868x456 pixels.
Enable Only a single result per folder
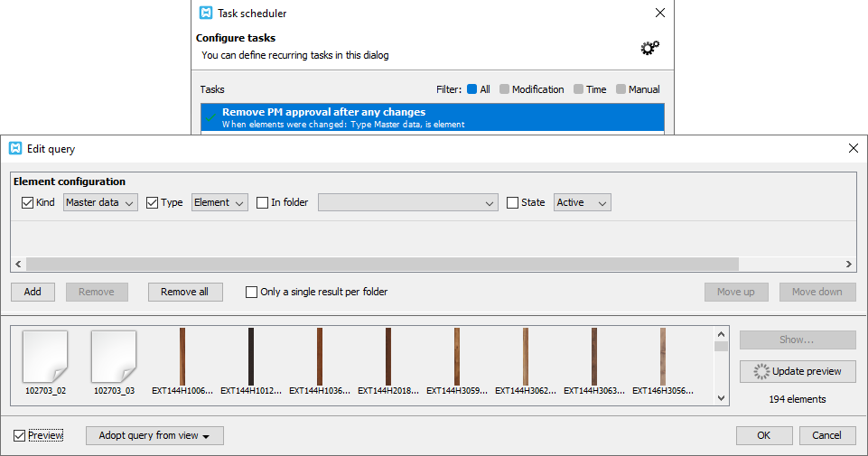[x=251, y=292]
